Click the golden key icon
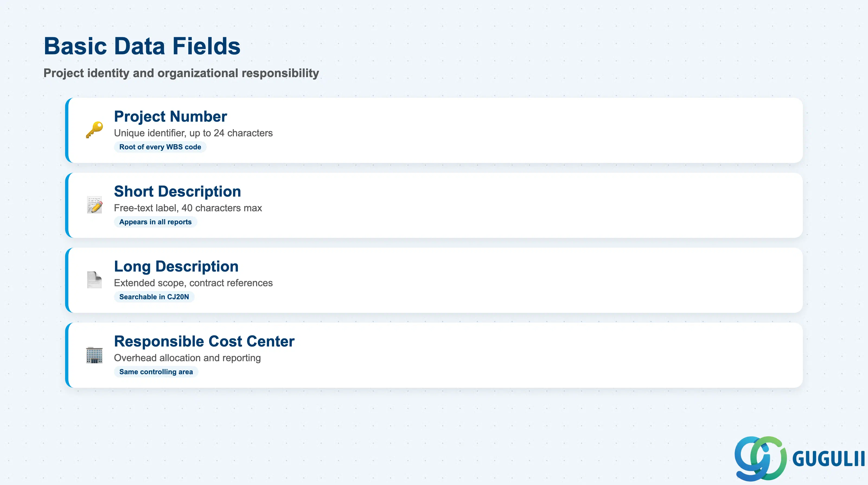This screenshot has height=485, width=868. click(x=94, y=130)
